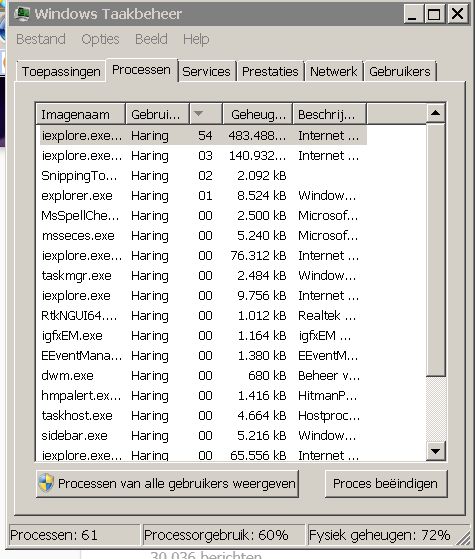Viewport: 475px width, 559px height.
Task: Click Proces beëindigen button
Action: (x=386, y=483)
